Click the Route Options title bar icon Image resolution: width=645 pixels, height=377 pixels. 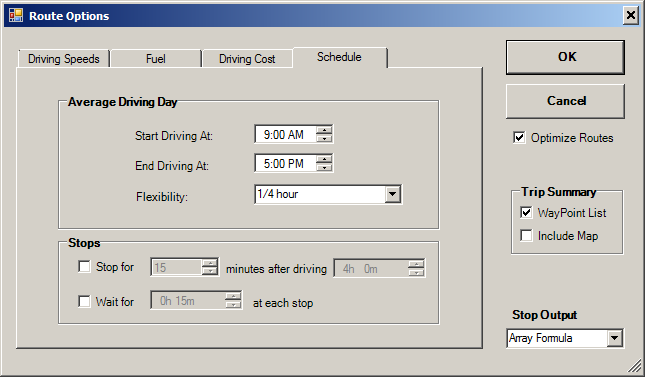(x=16, y=16)
